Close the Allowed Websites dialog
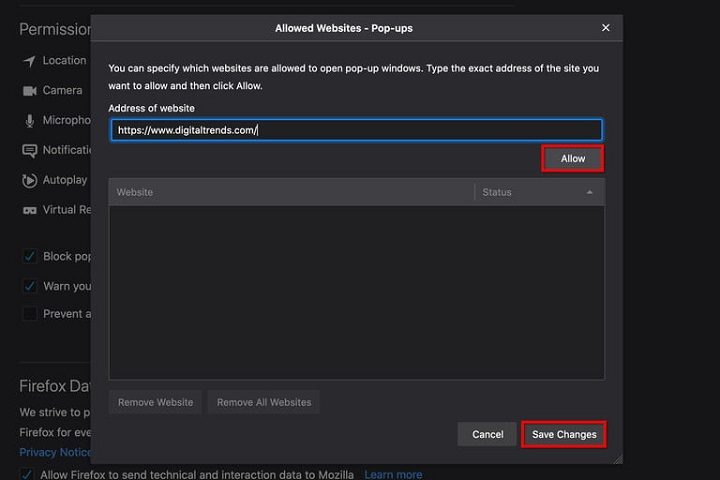This screenshot has height=480, width=720. pyautogui.click(x=605, y=28)
